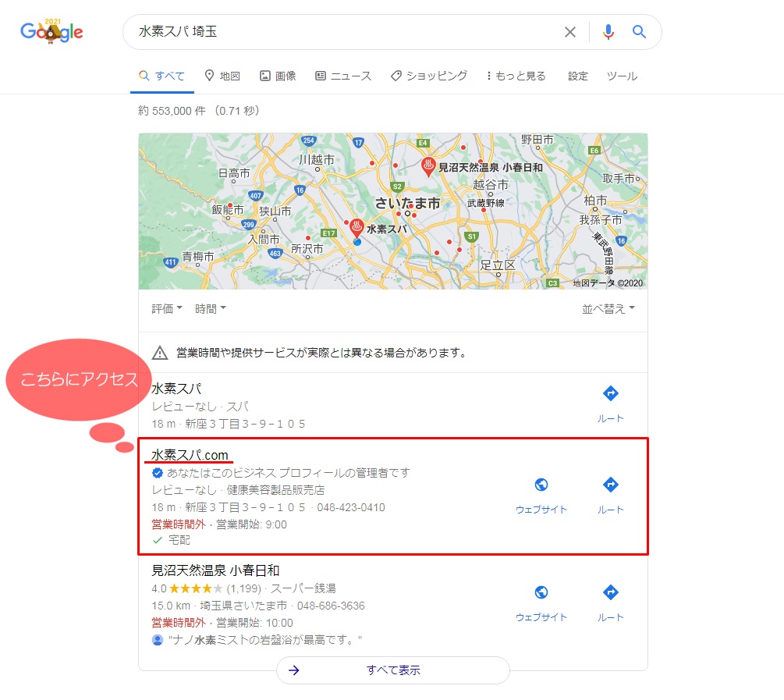
Task: Click the Google logo
Action: 51,31
